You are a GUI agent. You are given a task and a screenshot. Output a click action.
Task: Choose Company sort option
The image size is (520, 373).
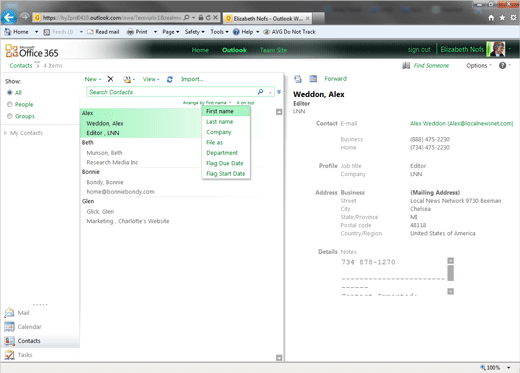tap(226, 132)
